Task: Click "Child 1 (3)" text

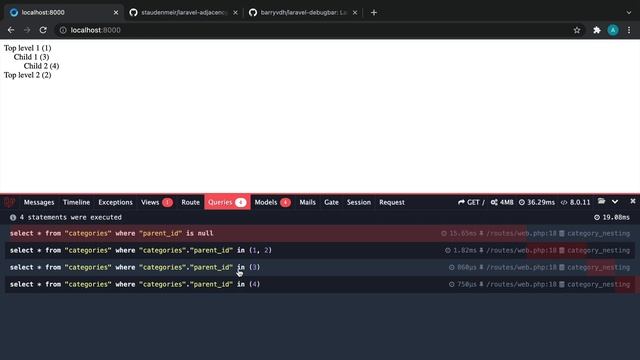Action: pyautogui.click(x=31, y=57)
